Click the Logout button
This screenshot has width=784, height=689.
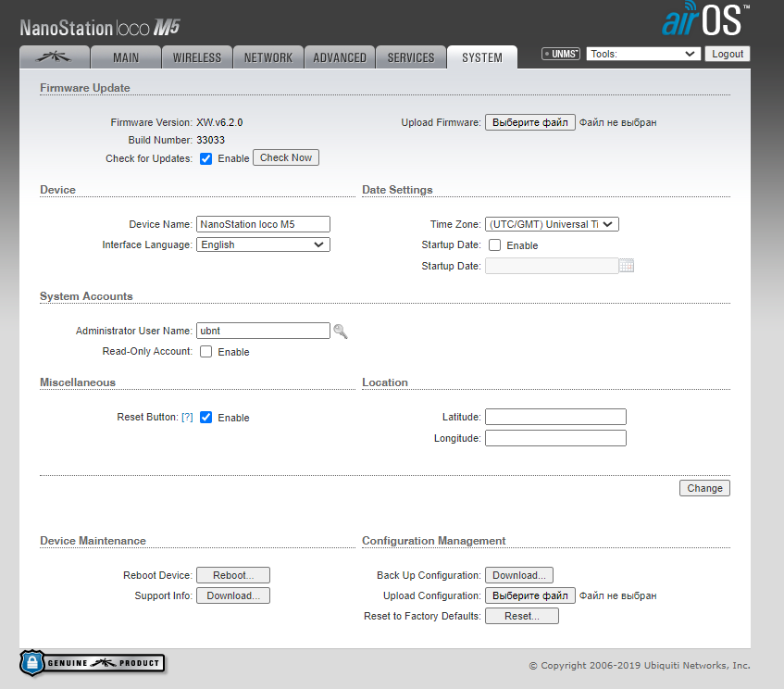tap(728, 54)
